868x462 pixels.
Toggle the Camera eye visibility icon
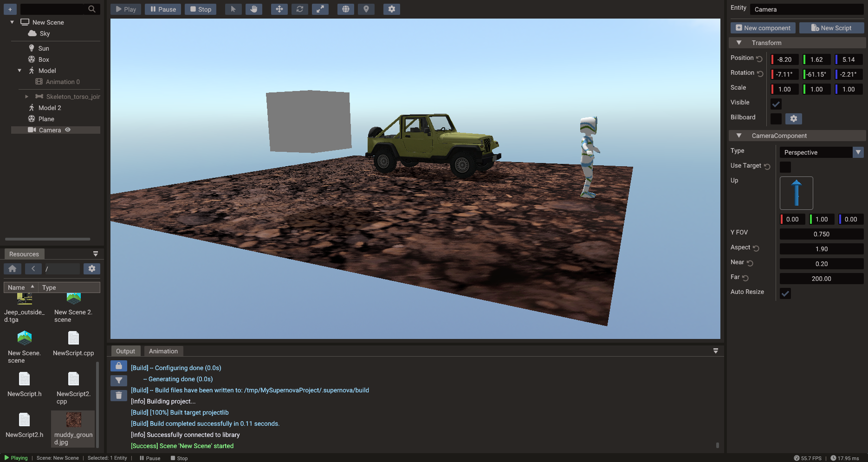(68, 130)
